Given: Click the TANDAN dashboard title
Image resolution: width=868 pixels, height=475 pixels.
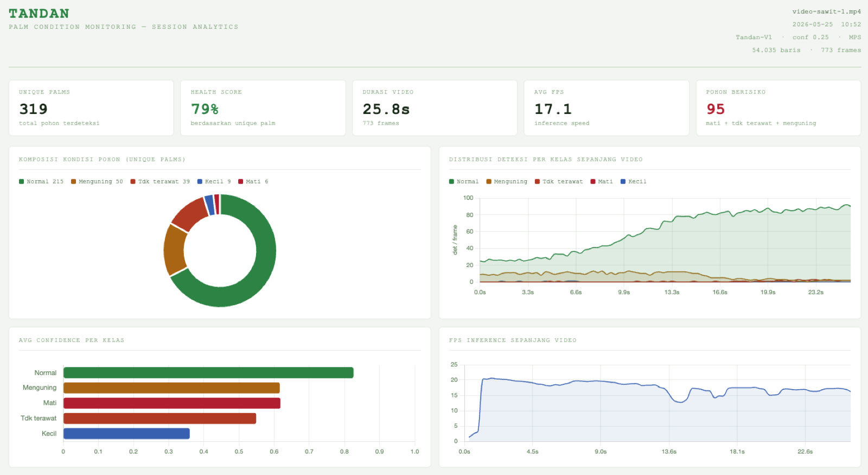Looking at the screenshot, I should pyautogui.click(x=39, y=14).
